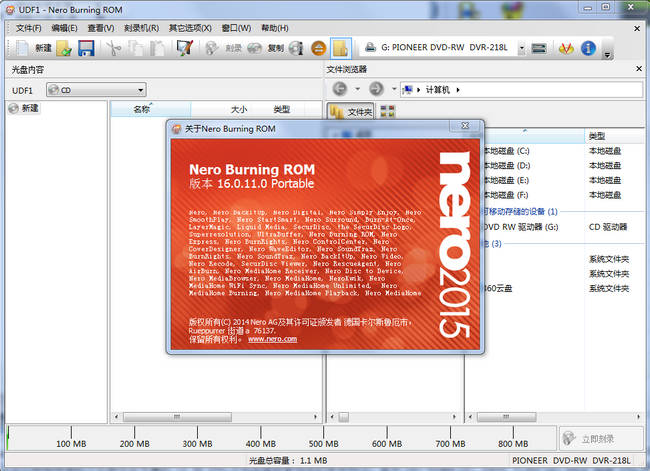Open the forward history dropdown arrow
This screenshot has height=471, width=650.
pyautogui.click(x=394, y=89)
